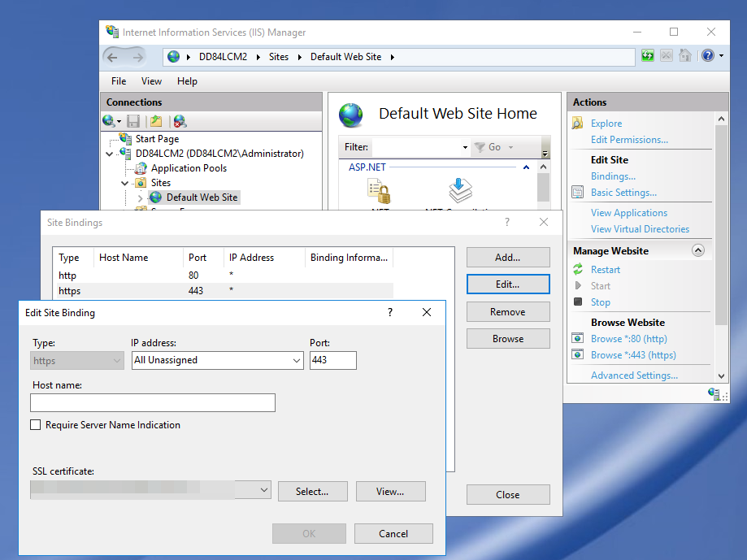Click the status icon at IIS Manager bottom-right
747x560 pixels.
click(x=714, y=394)
